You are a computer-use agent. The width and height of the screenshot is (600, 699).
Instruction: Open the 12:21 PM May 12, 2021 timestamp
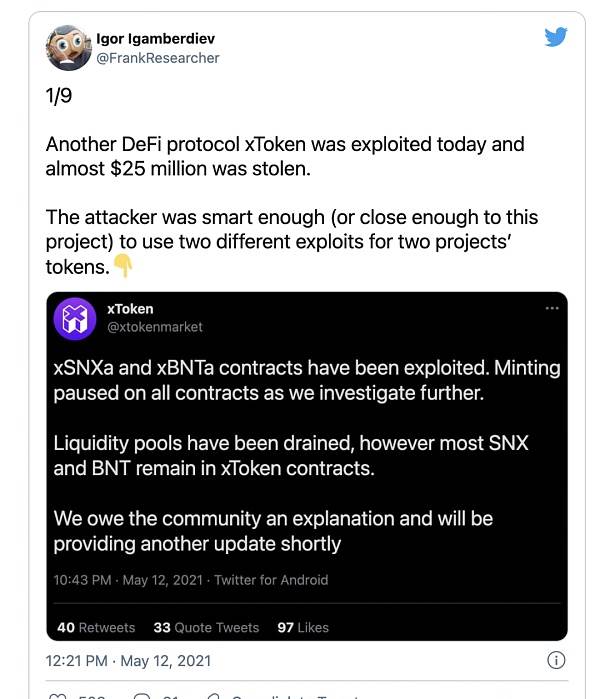[x=128, y=661]
